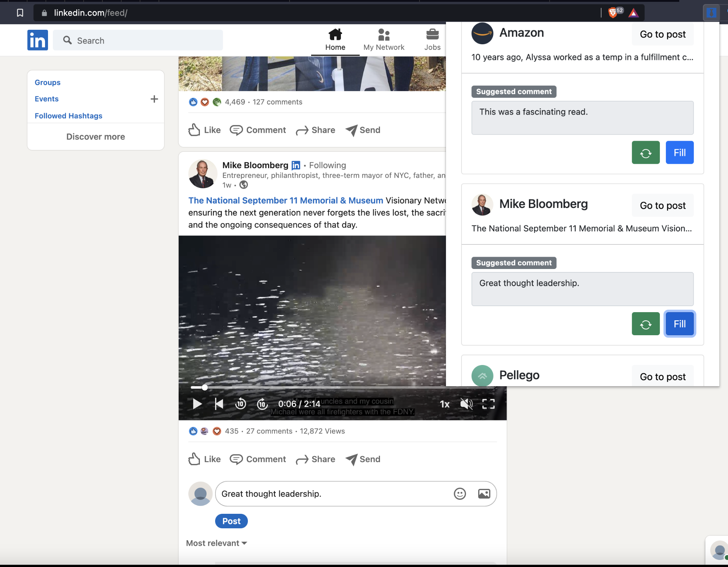This screenshot has height=567, width=728.
Task: Click the Brave Shields icon
Action: [x=613, y=13]
